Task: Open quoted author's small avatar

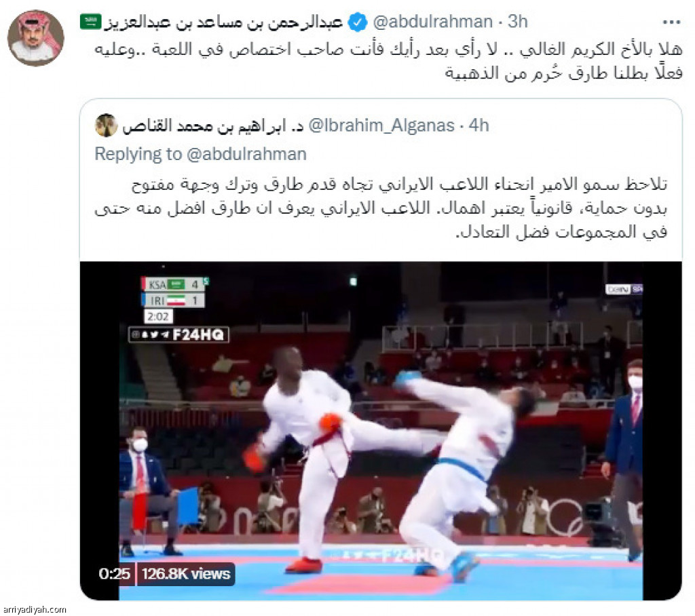Action: click(106, 126)
